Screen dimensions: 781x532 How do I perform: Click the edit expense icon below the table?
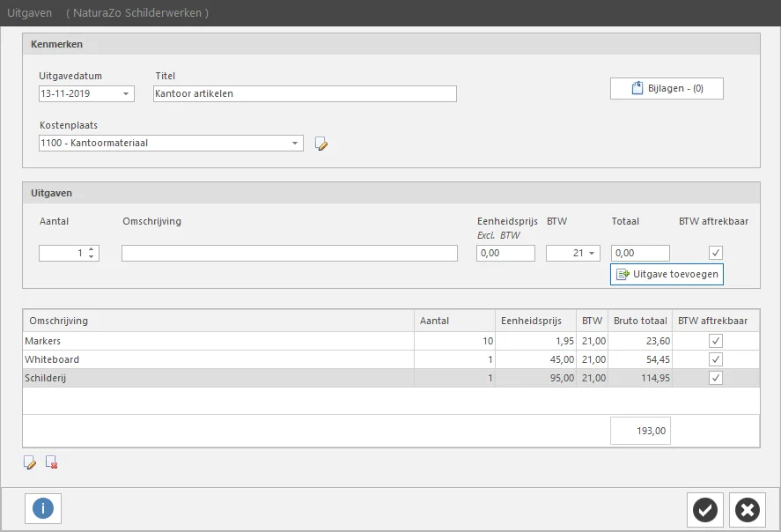pos(30,462)
